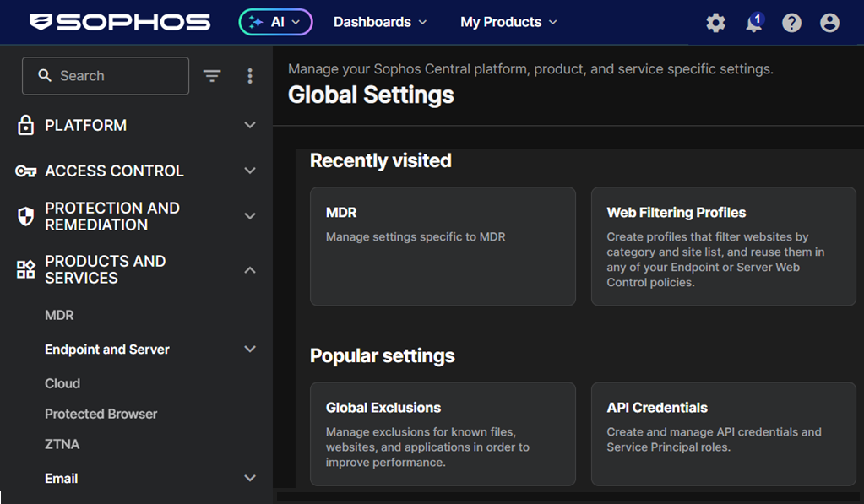Image resolution: width=864 pixels, height=504 pixels.
Task: Click PROTECTION AND REMEDIATION section label
Action: pyautogui.click(x=111, y=216)
